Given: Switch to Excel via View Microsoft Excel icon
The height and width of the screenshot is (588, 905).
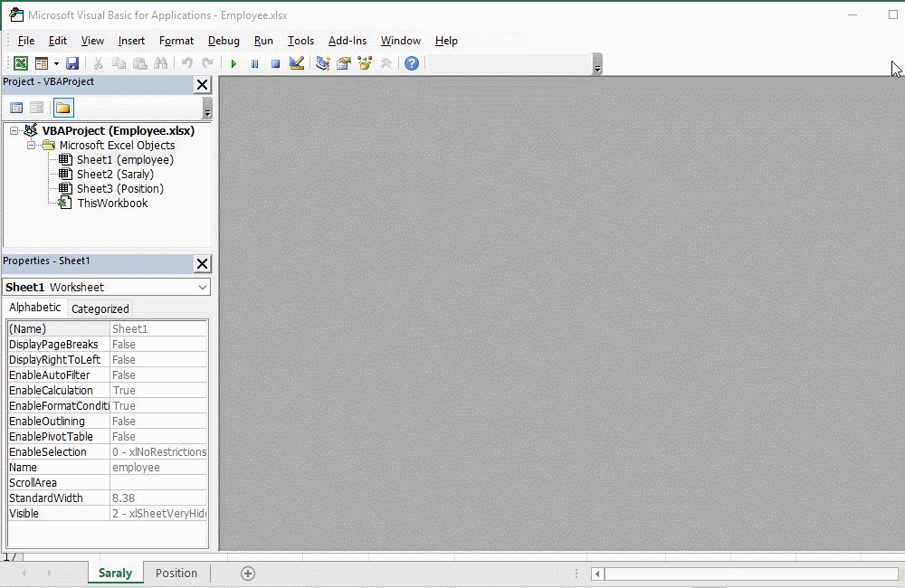Looking at the screenshot, I should point(21,63).
